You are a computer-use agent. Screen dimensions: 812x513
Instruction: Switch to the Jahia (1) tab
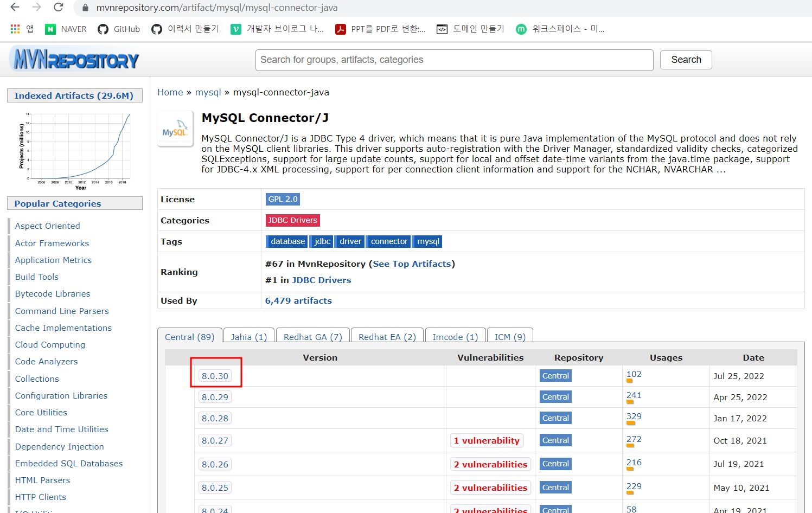pyautogui.click(x=249, y=337)
